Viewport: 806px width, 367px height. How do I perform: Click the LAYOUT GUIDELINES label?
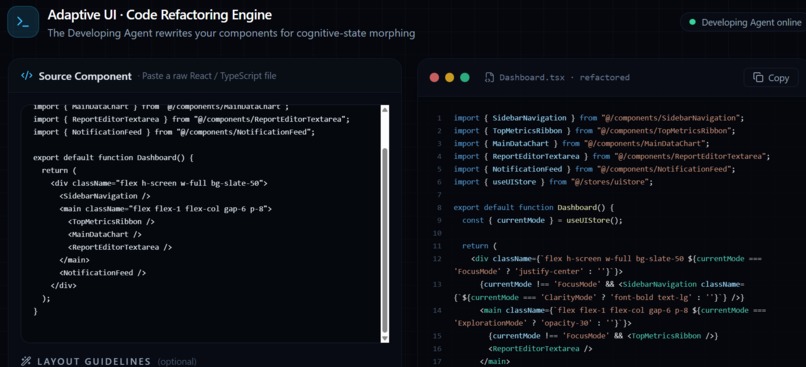94,361
